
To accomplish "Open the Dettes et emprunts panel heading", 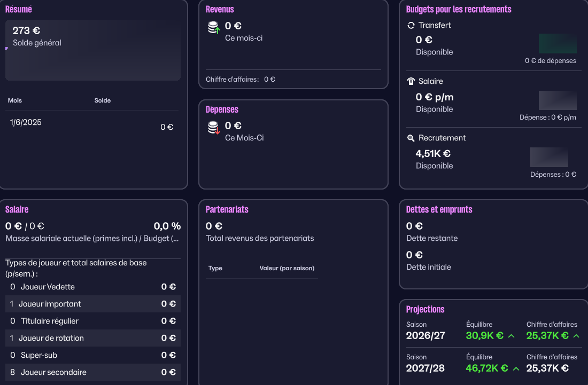I will [x=439, y=209].
